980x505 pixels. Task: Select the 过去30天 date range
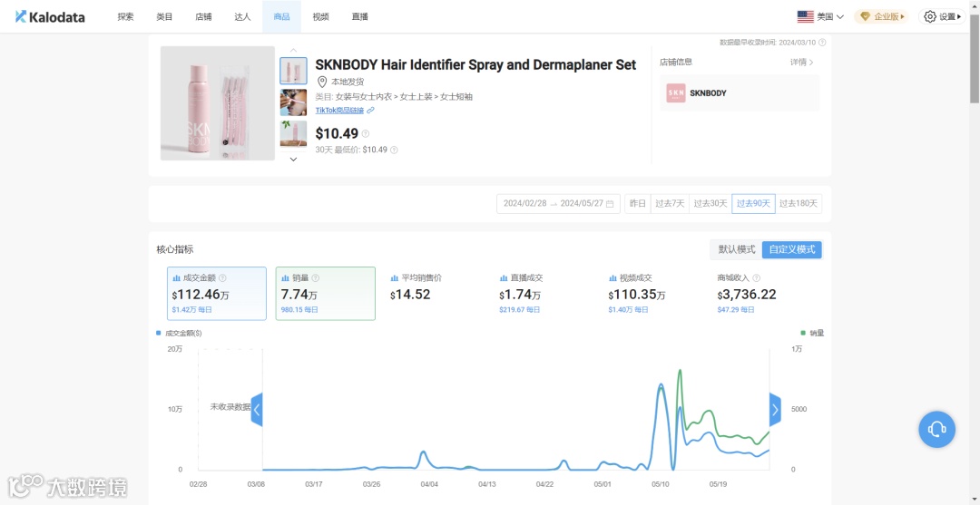[710, 203]
